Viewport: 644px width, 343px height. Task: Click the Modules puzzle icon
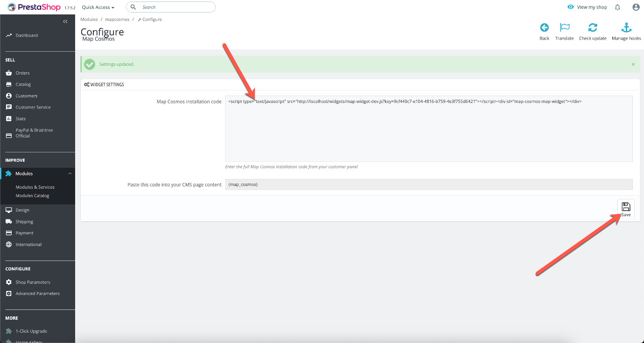pyautogui.click(x=8, y=173)
